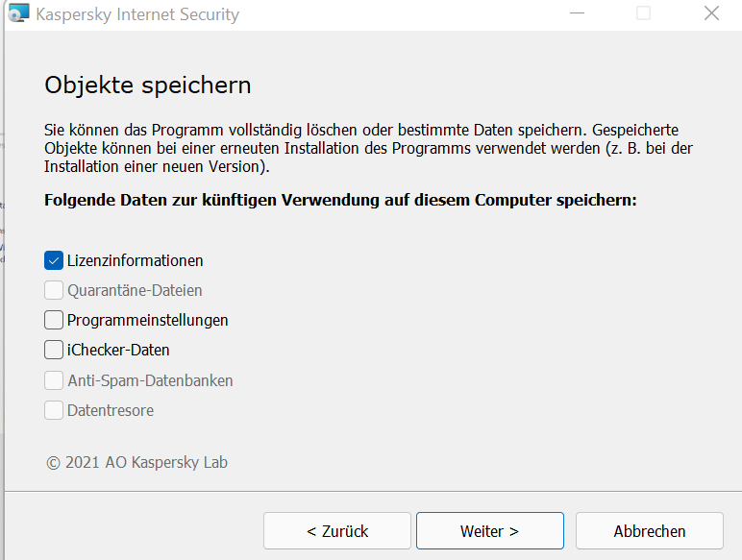Enable the iChecker-Daten checkbox
This screenshot has width=742, height=560.
[x=54, y=350]
